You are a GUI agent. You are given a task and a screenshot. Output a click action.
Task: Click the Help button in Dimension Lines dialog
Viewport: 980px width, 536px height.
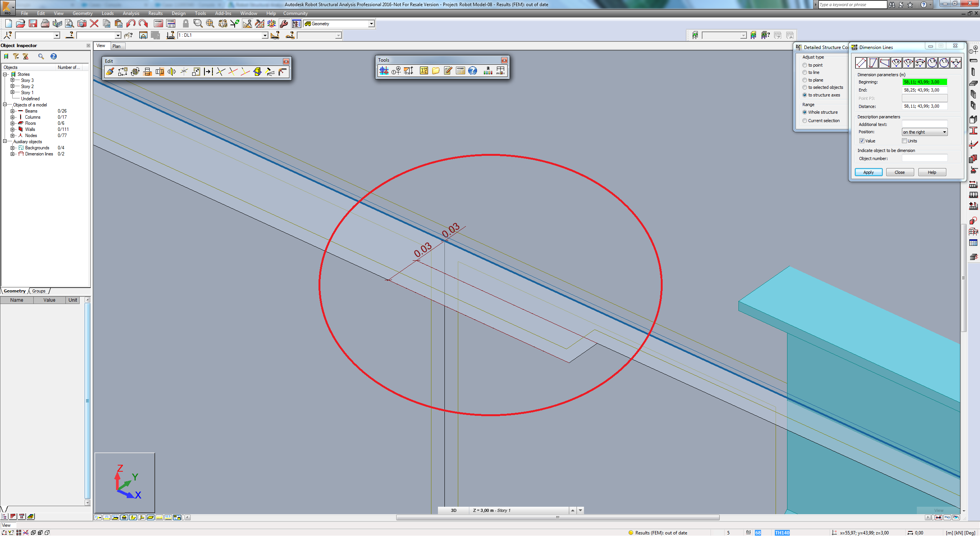(x=932, y=172)
